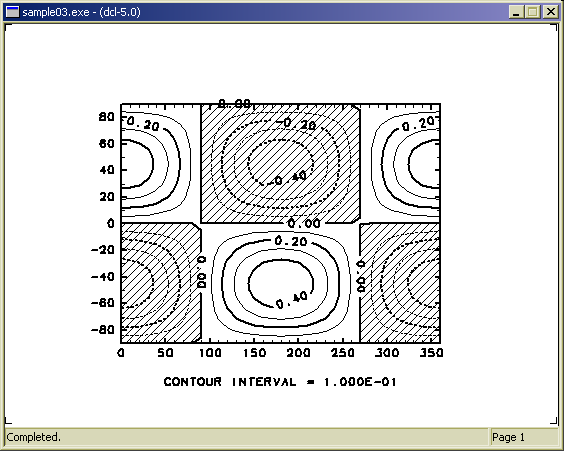Screen dimensions: 564x451
Task: Maximize the dcl-5.0 window
Action: pos(533,12)
